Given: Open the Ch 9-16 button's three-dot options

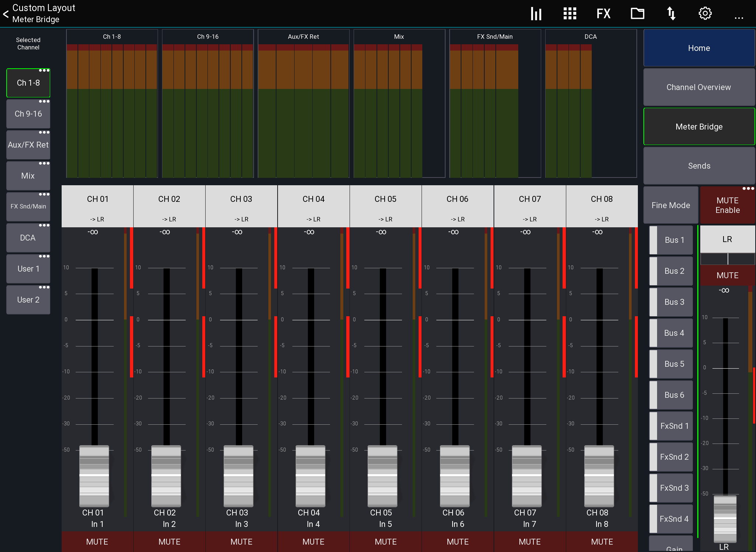Looking at the screenshot, I should click(x=44, y=101).
